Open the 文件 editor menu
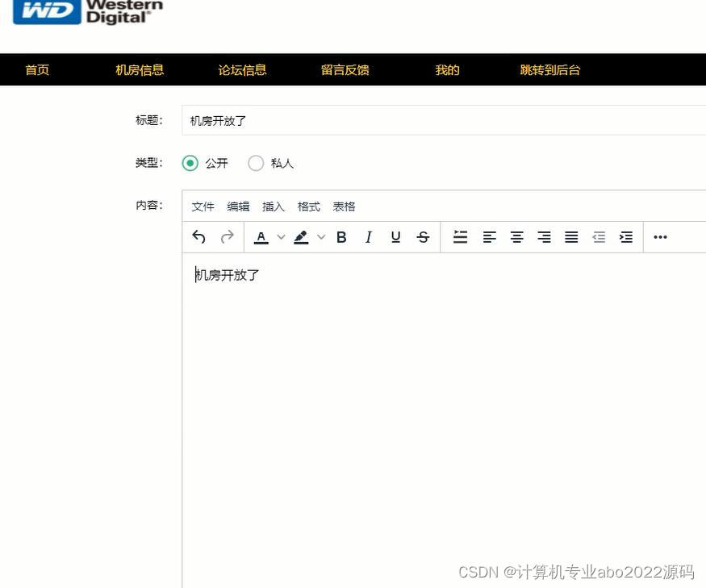This screenshot has width=706, height=588. [203, 206]
